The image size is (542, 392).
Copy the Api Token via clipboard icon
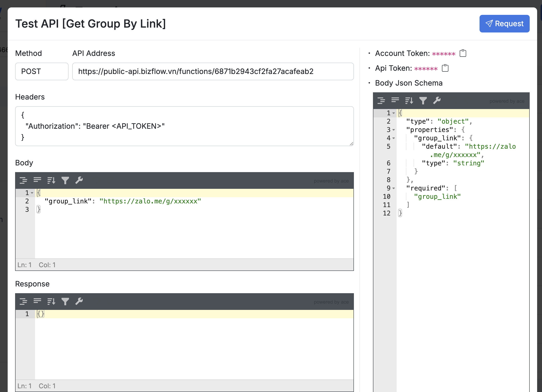point(445,68)
